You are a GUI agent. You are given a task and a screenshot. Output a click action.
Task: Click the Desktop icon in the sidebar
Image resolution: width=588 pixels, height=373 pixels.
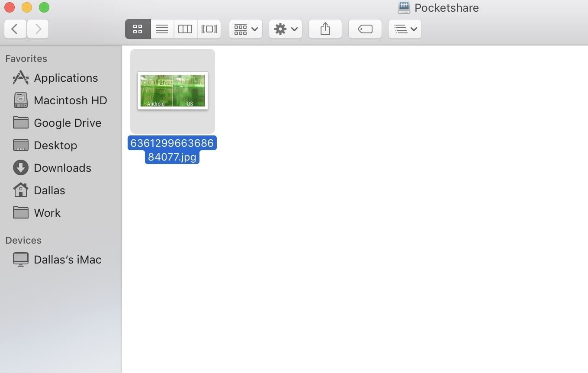(20, 145)
